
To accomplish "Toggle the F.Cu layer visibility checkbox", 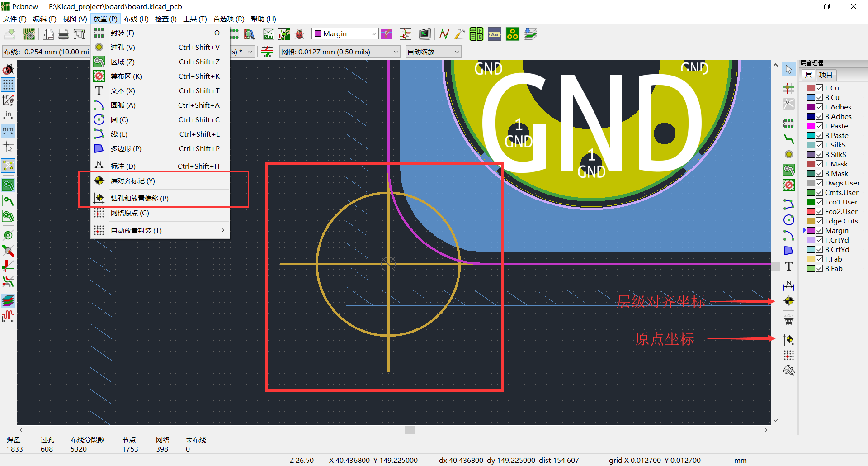I will [x=819, y=88].
